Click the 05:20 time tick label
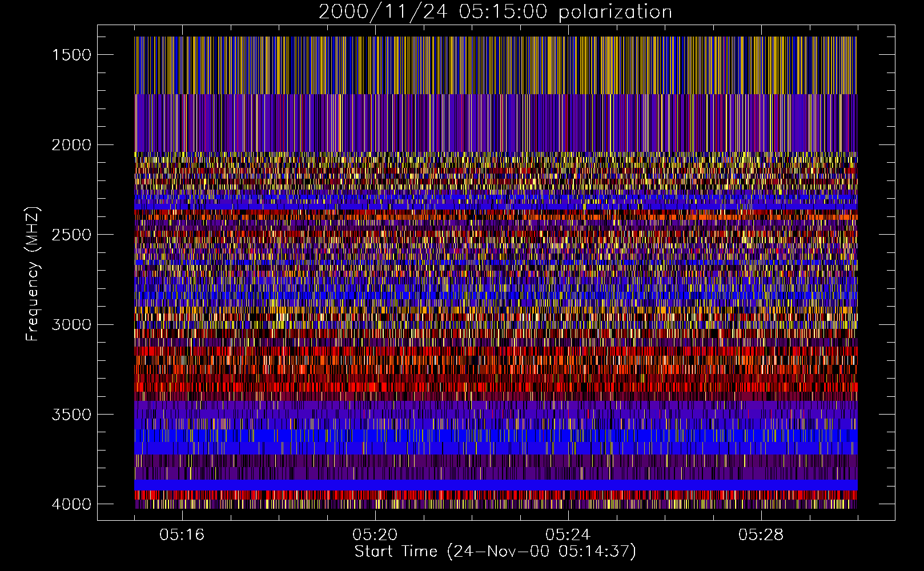Screen dimensions: 924x571 point(375,535)
